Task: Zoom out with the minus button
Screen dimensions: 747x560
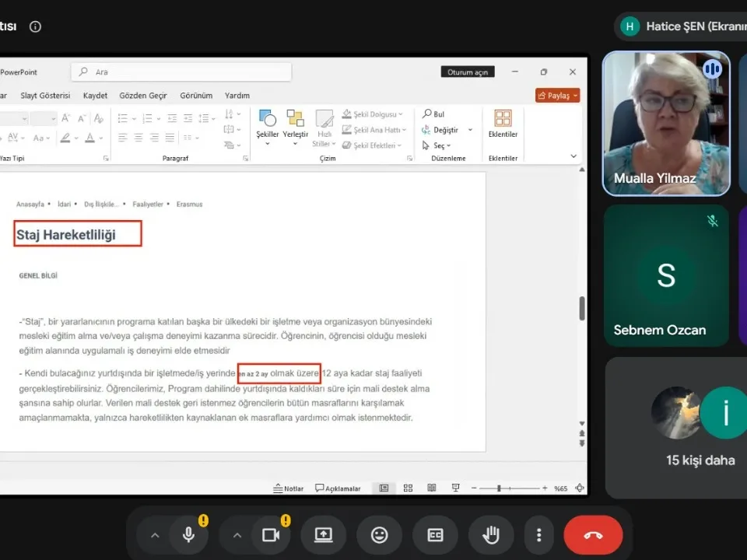Action: 474,488
